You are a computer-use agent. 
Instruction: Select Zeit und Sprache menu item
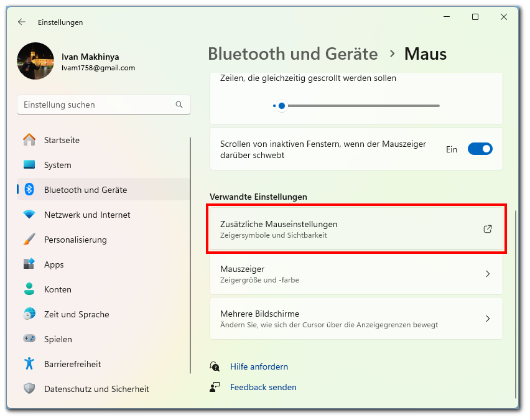77,314
